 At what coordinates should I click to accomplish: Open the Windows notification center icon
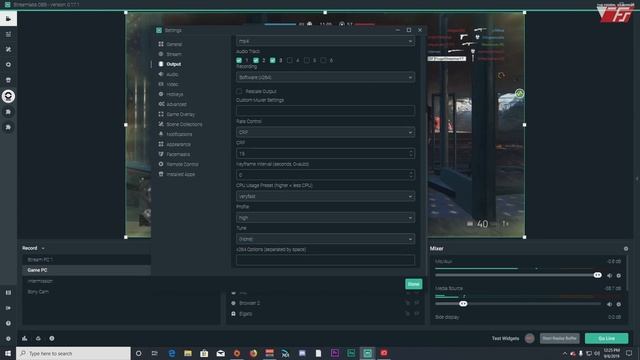pos(629,353)
